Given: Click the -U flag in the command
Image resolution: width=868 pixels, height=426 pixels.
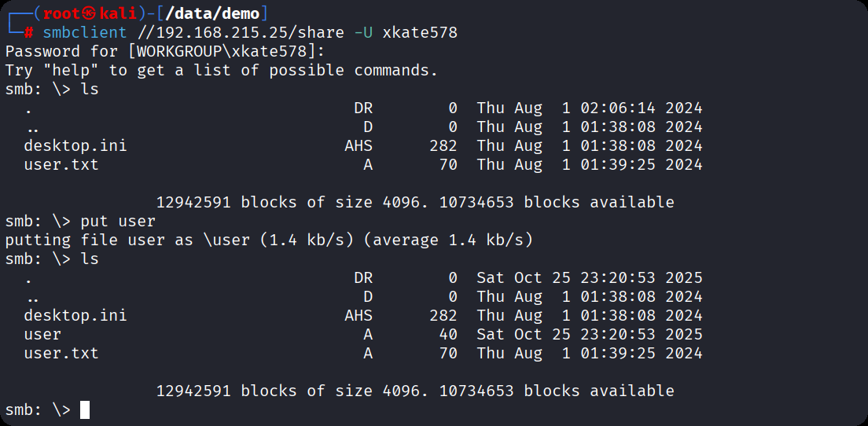Looking at the screenshot, I should 363,32.
